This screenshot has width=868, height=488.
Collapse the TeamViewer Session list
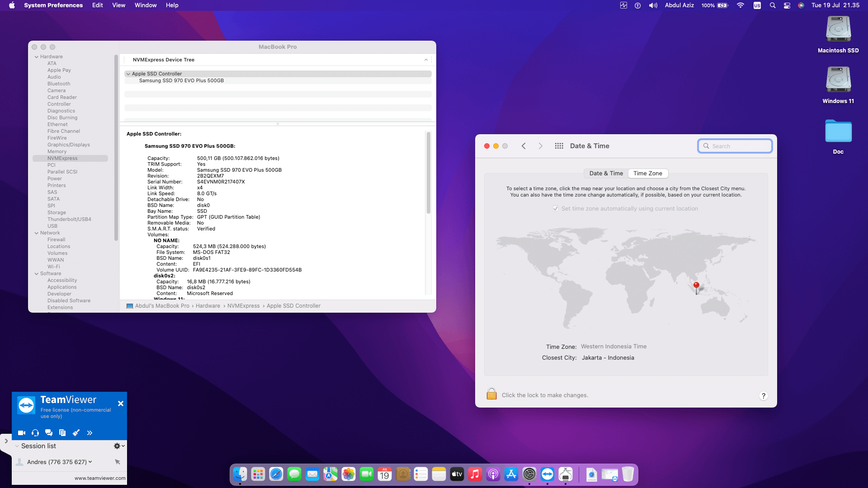coord(17,446)
